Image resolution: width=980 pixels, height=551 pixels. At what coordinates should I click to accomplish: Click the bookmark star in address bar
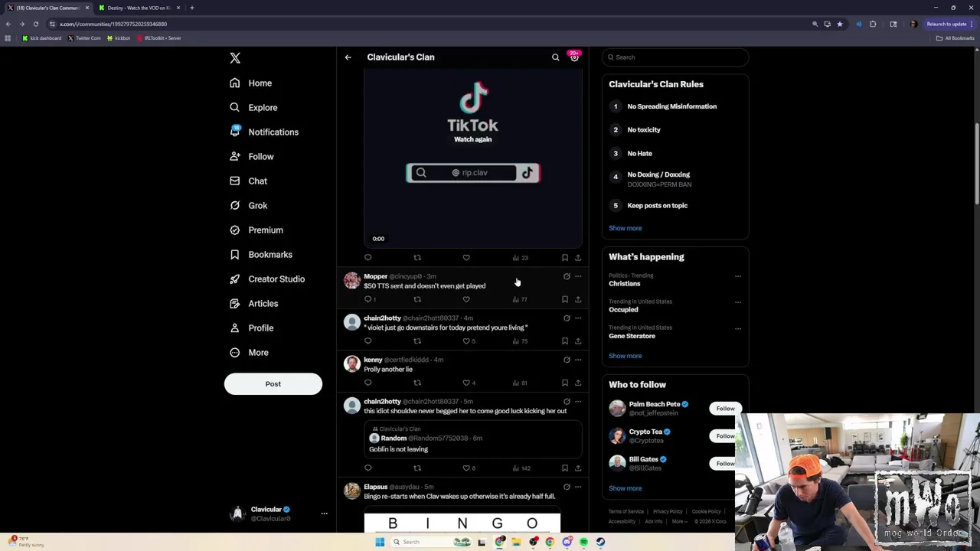tap(840, 24)
